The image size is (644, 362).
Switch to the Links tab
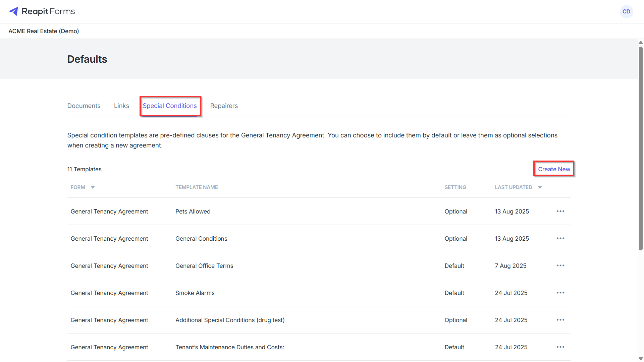tap(121, 106)
